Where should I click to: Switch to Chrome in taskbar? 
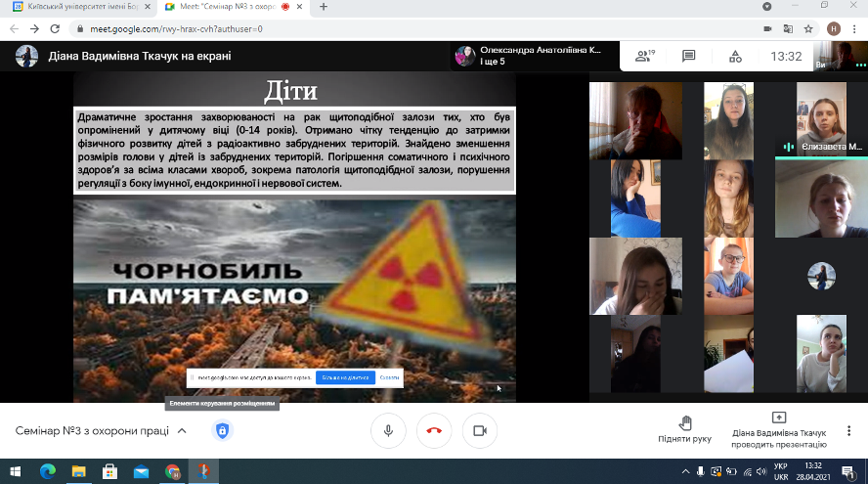(x=172, y=471)
